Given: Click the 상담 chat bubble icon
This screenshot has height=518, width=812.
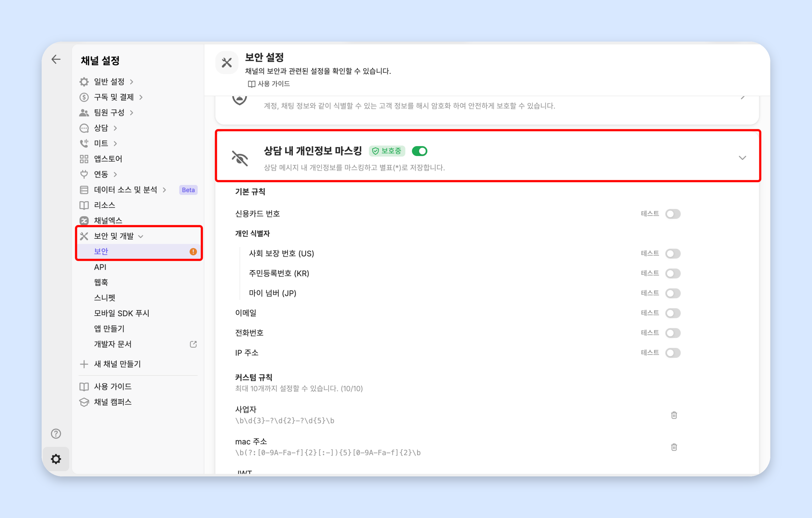Looking at the screenshot, I should click(x=84, y=128).
